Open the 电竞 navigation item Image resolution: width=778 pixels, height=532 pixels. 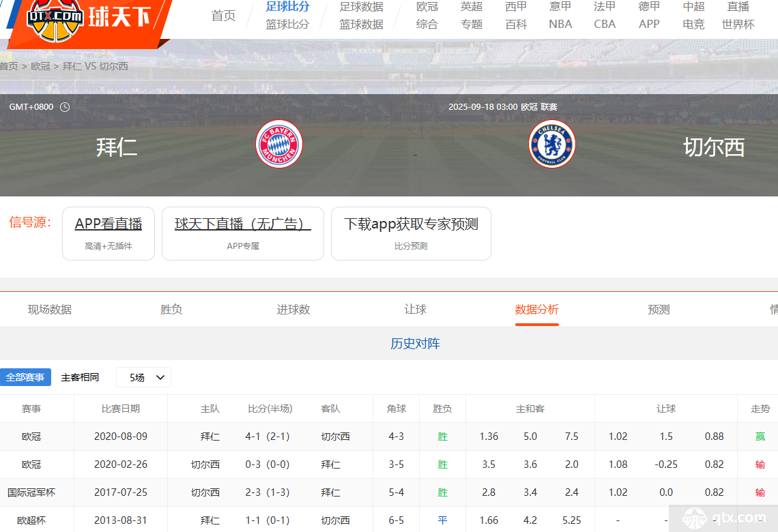point(693,24)
